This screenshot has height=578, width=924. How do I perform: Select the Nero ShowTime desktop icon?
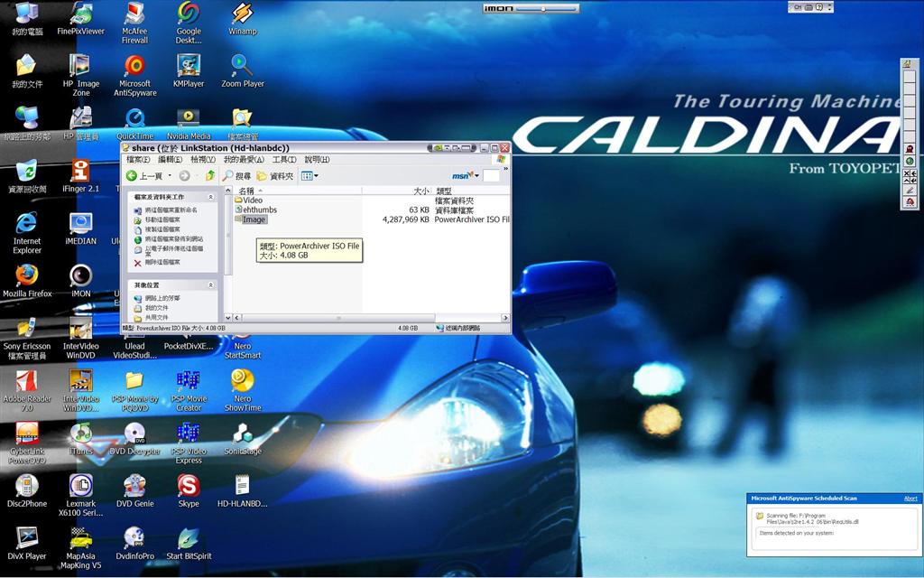click(x=242, y=391)
